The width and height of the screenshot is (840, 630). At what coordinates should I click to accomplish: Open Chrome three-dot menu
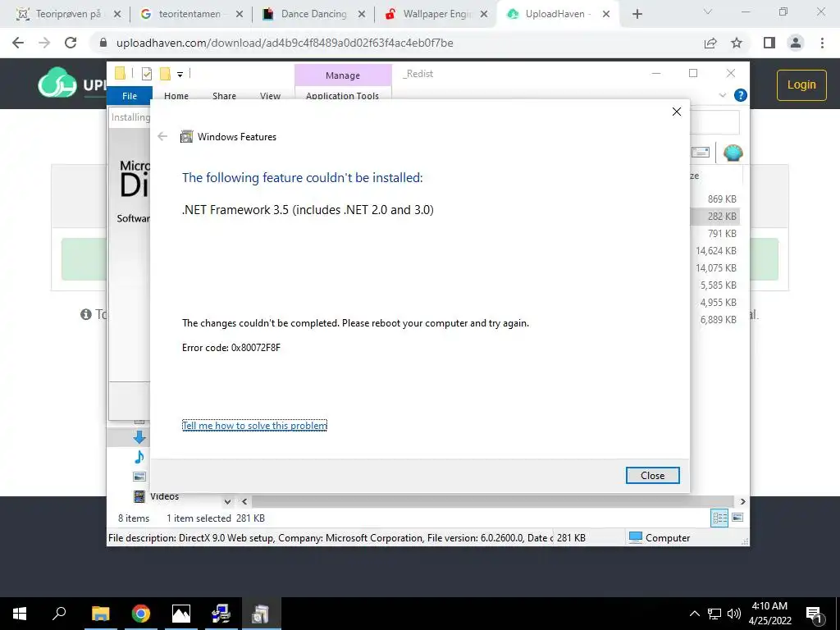pyautogui.click(x=822, y=43)
